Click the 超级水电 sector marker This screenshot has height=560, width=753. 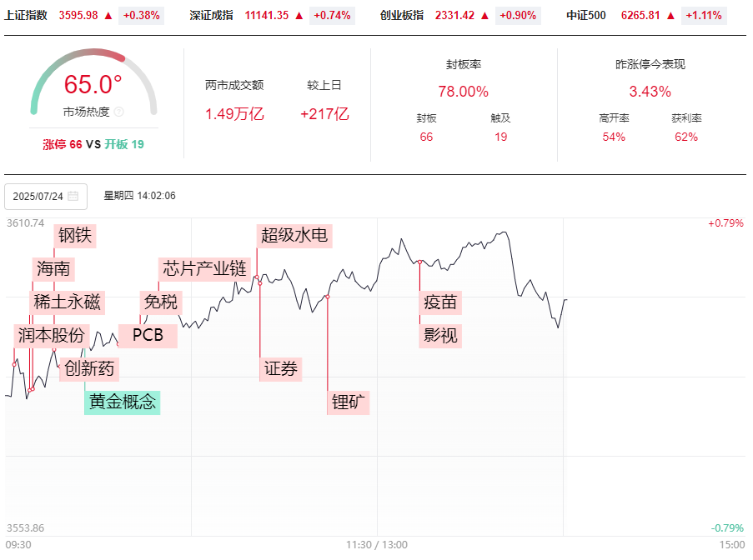(x=294, y=236)
